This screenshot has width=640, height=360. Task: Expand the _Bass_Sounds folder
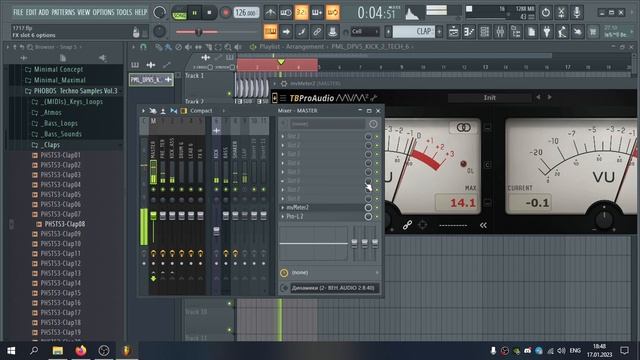(62, 134)
